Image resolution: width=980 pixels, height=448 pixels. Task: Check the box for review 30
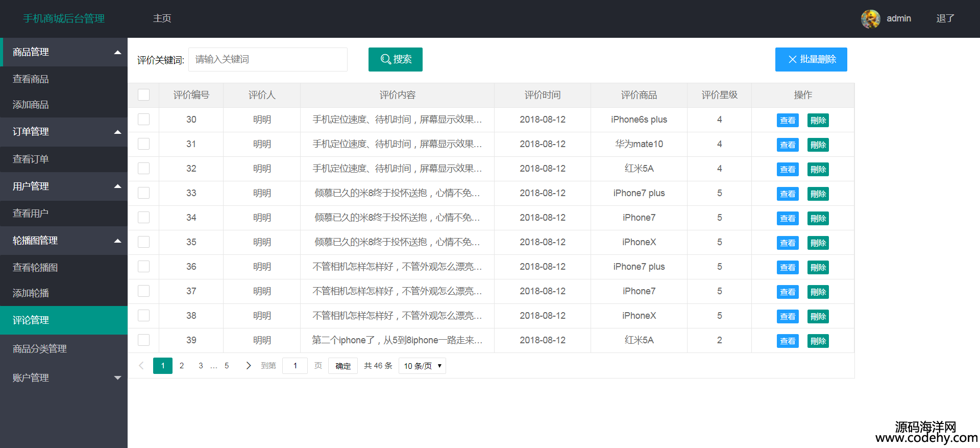[144, 120]
